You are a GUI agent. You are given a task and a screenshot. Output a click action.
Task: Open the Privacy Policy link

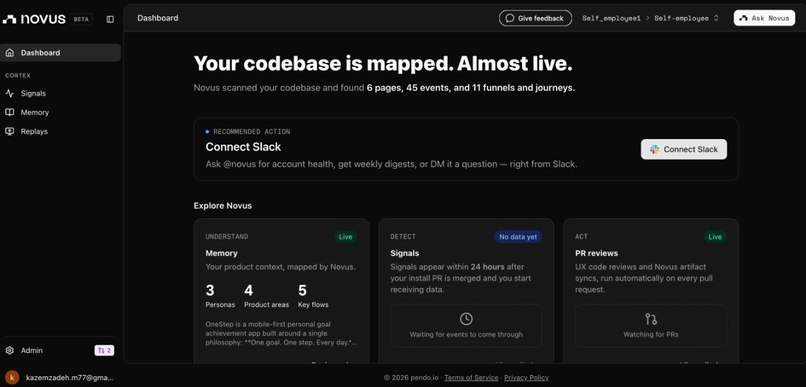click(x=526, y=378)
